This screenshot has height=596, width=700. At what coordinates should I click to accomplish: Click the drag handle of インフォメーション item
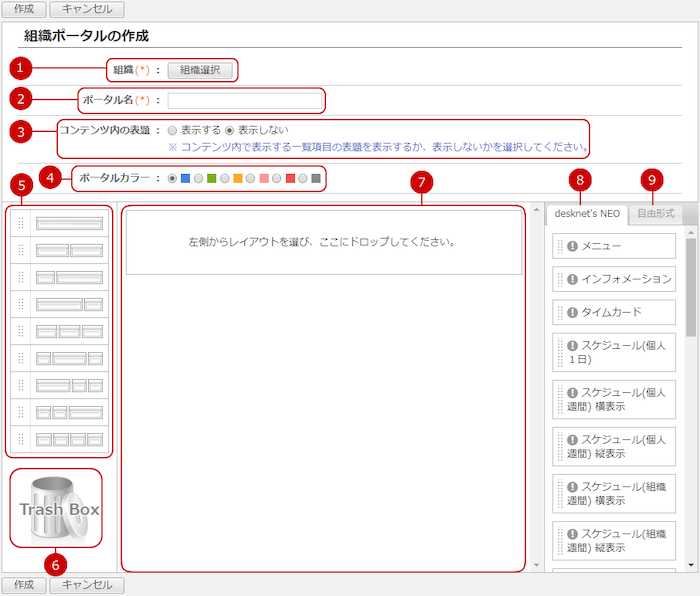(x=560, y=279)
